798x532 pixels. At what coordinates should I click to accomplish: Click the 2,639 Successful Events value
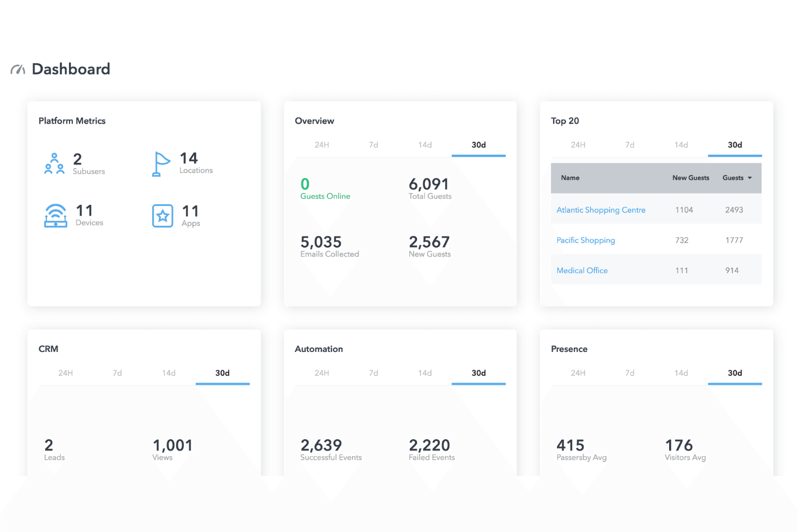tap(321, 445)
